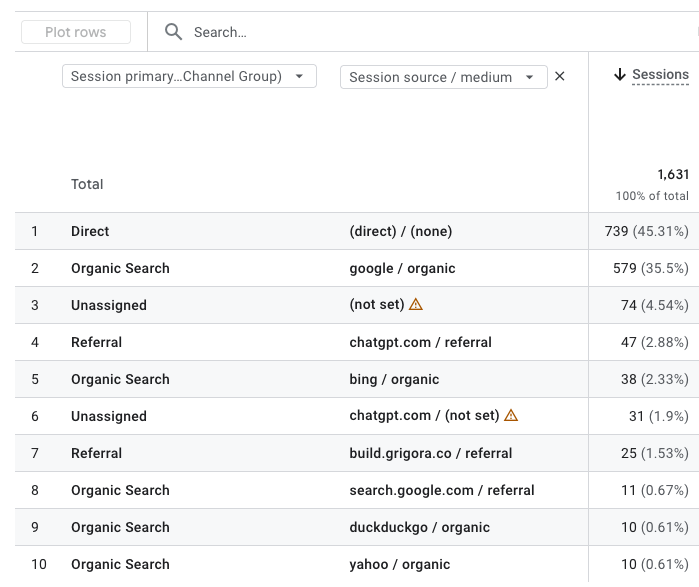Click the Total sessions value 1,631

pyautogui.click(x=673, y=174)
